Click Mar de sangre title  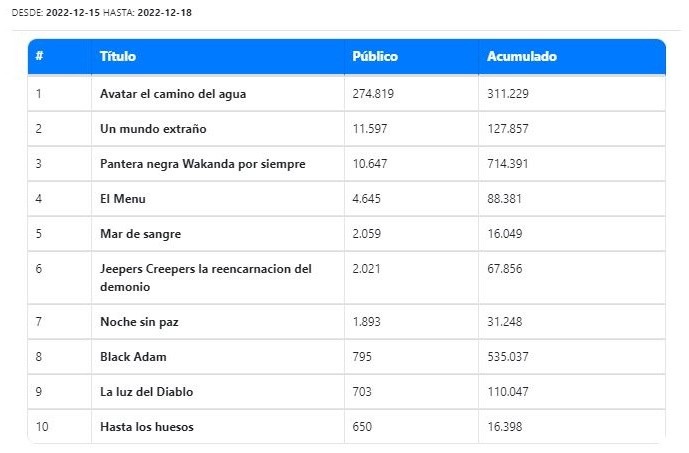140,234
